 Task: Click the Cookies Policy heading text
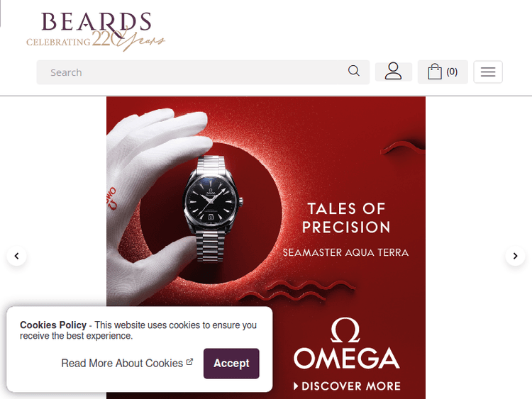tap(53, 325)
